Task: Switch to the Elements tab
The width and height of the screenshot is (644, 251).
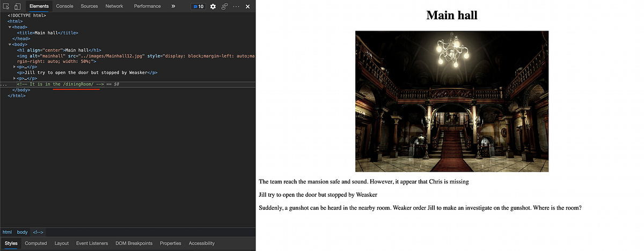Action: (x=39, y=6)
